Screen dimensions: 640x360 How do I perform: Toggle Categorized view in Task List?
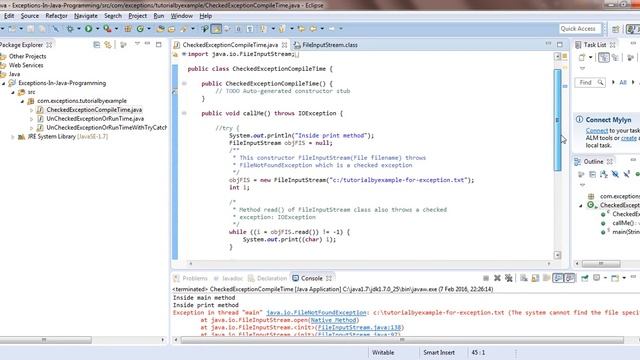click(x=604, y=58)
